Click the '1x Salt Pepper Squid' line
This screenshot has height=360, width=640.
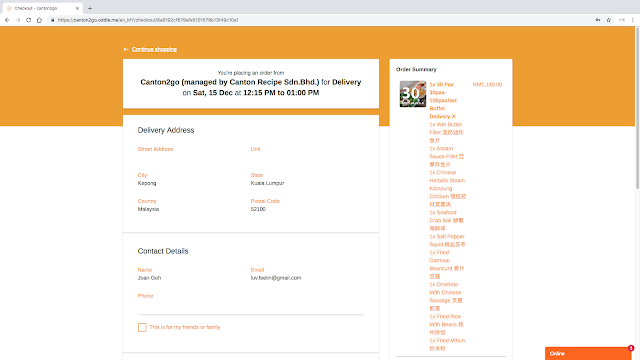tap(447, 240)
